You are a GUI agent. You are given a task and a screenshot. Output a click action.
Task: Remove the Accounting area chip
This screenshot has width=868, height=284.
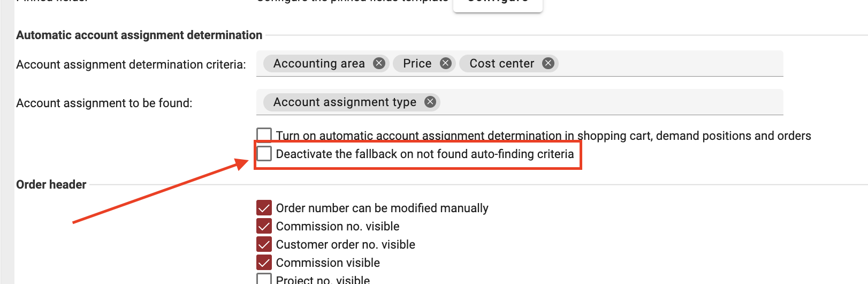[379, 63]
